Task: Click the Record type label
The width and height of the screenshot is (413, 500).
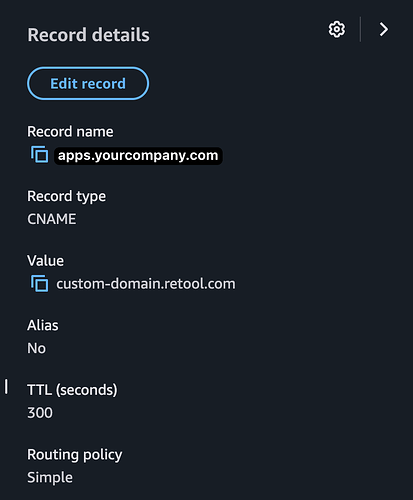Action: coord(67,196)
